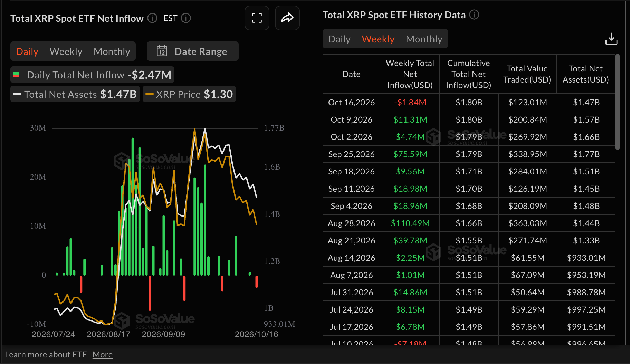
Task: Select the Jul 31,2026 row date
Action: pyautogui.click(x=351, y=292)
